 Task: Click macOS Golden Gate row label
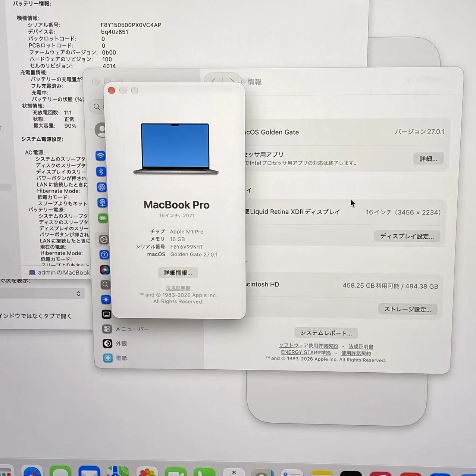pos(272,132)
